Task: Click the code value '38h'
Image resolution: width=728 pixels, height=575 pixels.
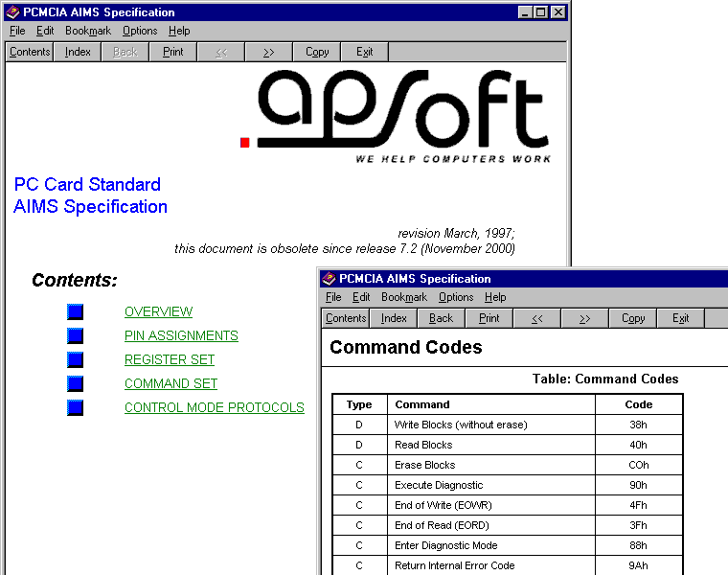Action: (x=638, y=425)
